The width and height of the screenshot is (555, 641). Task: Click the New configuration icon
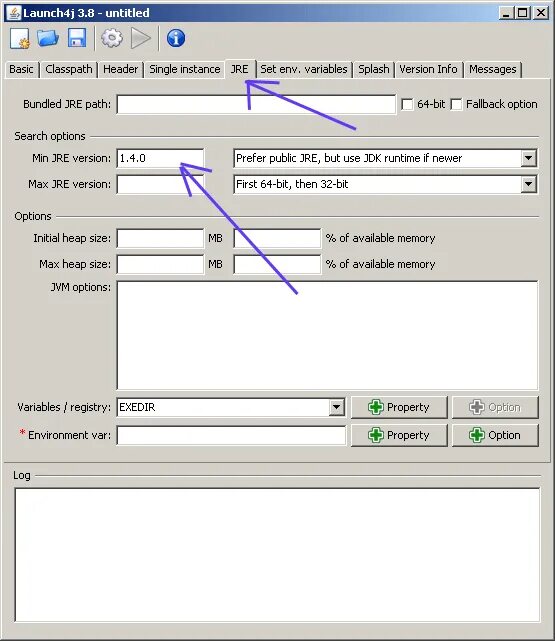pos(20,38)
